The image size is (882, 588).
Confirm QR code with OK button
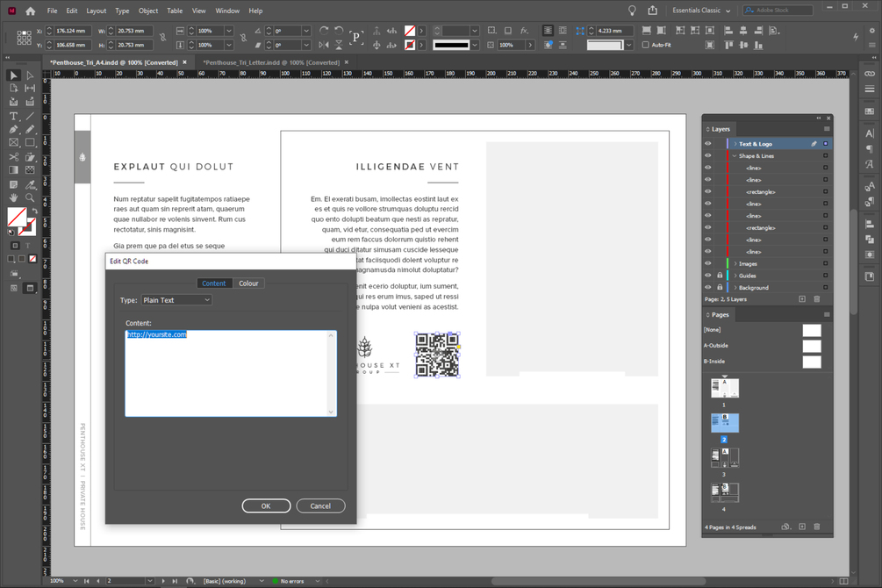(x=266, y=506)
